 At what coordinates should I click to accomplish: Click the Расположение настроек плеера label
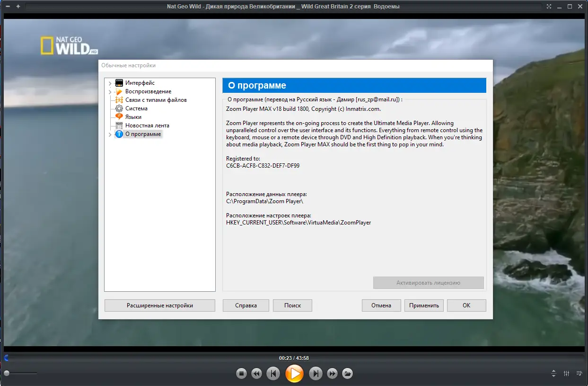point(269,215)
